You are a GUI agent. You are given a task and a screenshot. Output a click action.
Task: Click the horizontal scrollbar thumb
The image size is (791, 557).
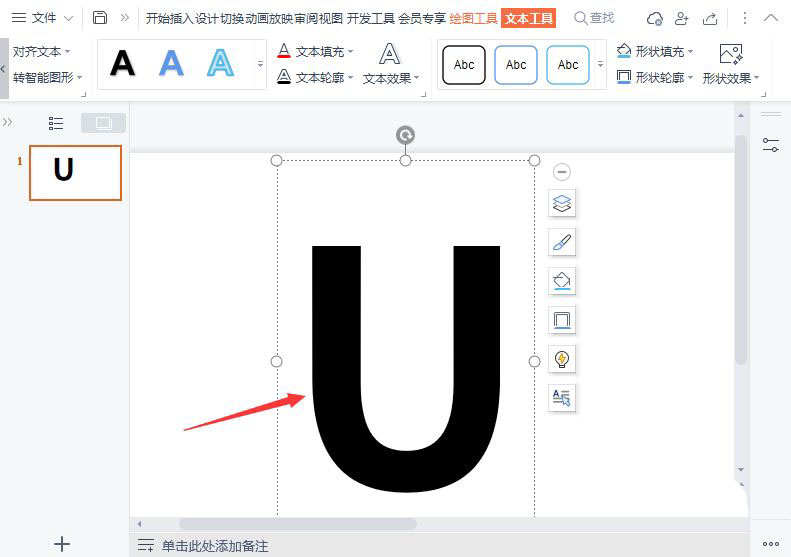pyautogui.click(x=298, y=524)
